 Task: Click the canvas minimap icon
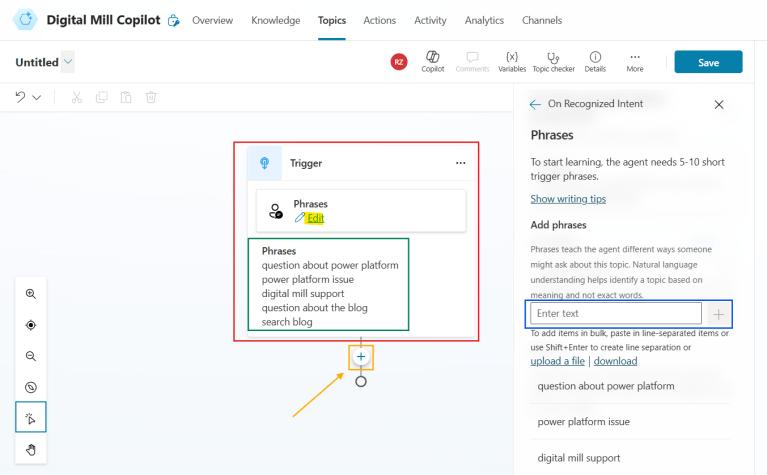30,387
